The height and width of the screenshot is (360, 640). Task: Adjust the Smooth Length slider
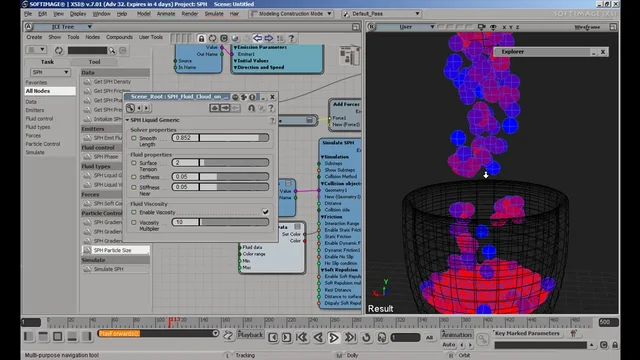point(234,138)
